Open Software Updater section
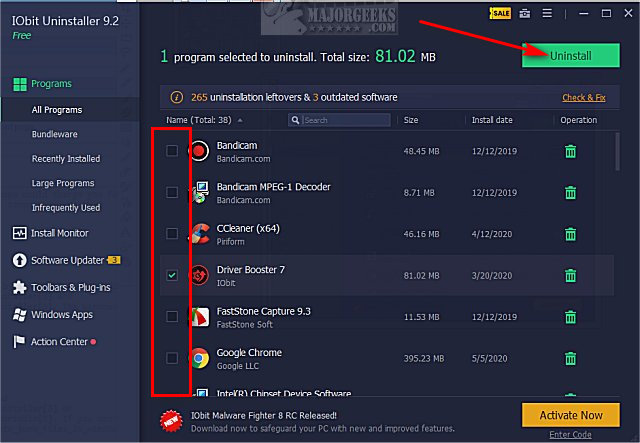The height and width of the screenshot is (443, 640). pyautogui.click(x=67, y=260)
